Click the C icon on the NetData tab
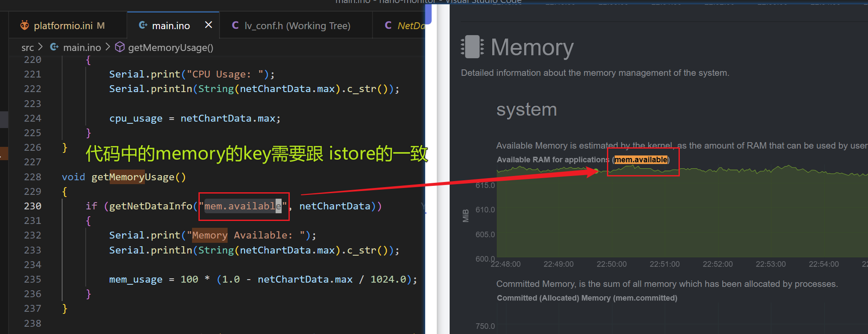The image size is (868, 334). 388,26
